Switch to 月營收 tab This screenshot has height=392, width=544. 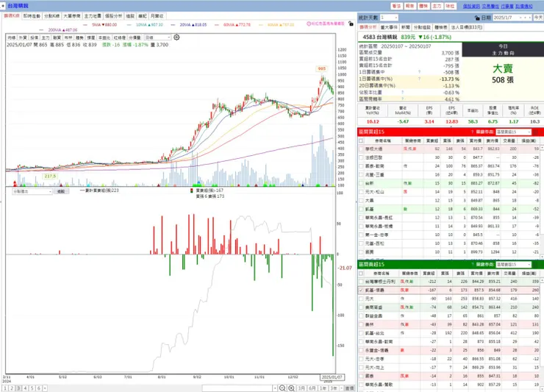(157, 16)
